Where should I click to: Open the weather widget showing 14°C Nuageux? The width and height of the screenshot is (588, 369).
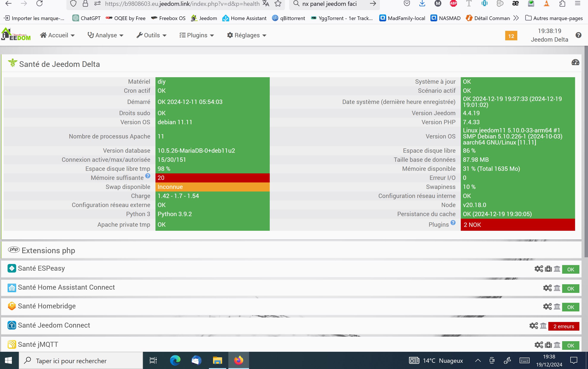(x=436, y=360)
